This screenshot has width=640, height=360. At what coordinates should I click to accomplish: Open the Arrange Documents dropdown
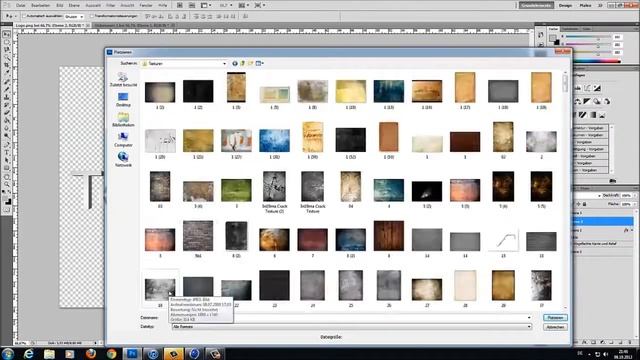click(243, 5)
